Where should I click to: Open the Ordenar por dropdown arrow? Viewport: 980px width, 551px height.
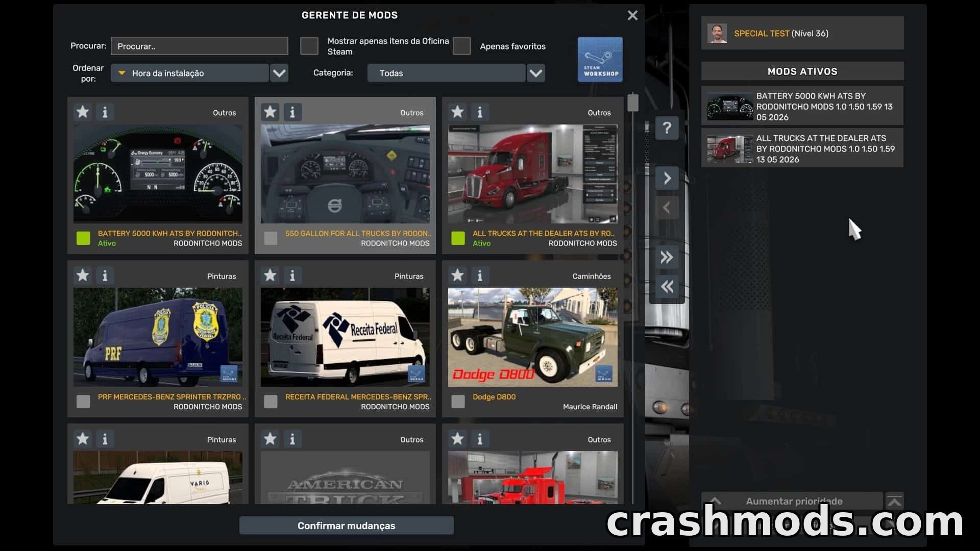pyautogui.click(x=279, y=73)
